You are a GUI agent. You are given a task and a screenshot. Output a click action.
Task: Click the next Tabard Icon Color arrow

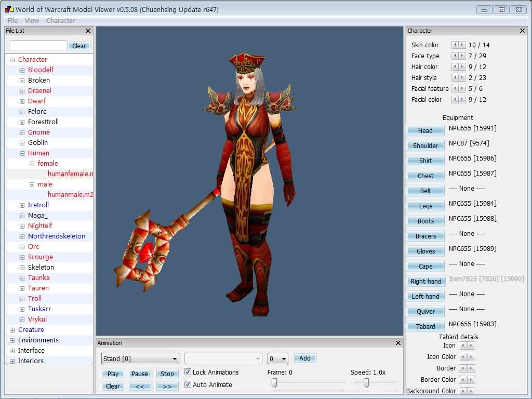click(471, 357)
